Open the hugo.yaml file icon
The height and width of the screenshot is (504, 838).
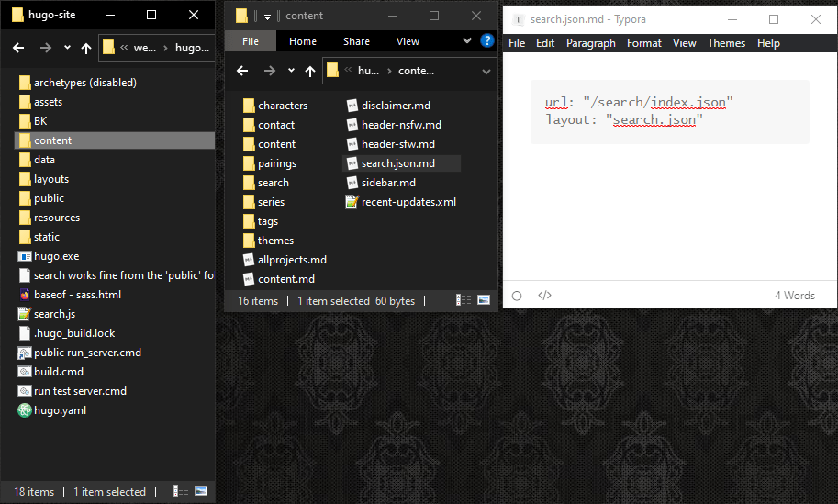[25, 410]
